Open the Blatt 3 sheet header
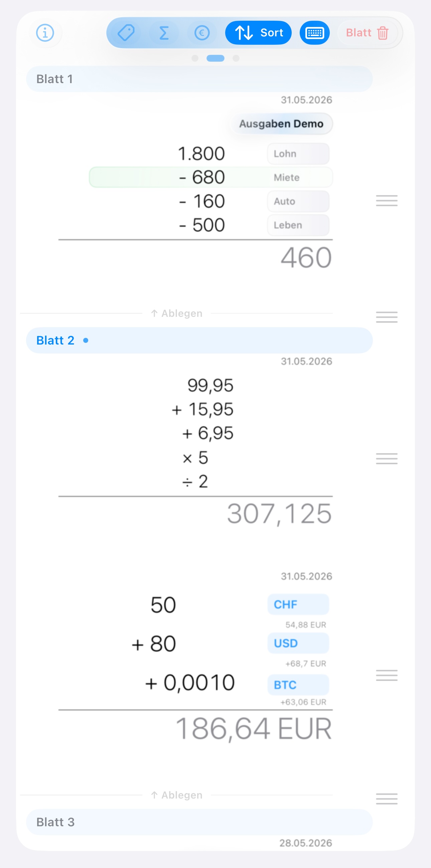The height and width of the screenshot is (868, 431). pyautogui.click(x=199, y=822)
